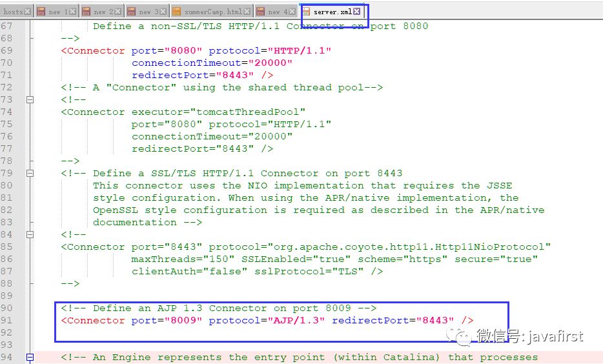Viewport: 603px width, 364px height.
Task: Click scheme="https" on line 86
Action: tap(403, 259)
